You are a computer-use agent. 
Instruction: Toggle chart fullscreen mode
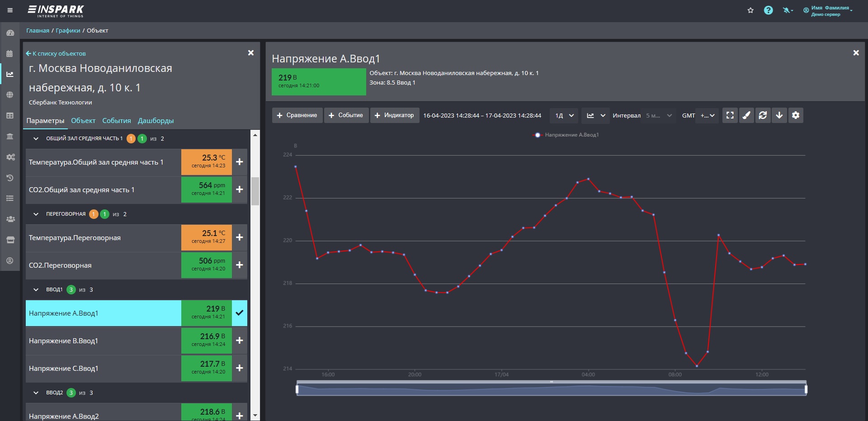coord(730,115)
